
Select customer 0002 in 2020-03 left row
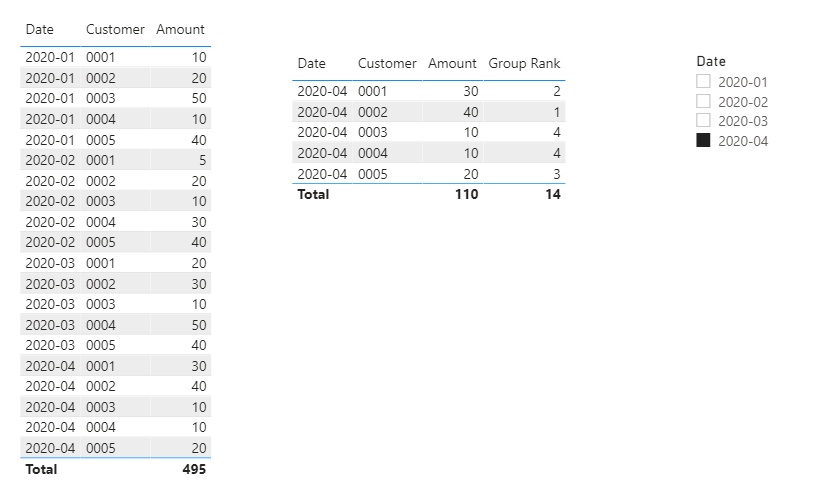pyautogui.click(x=101, y=284)
